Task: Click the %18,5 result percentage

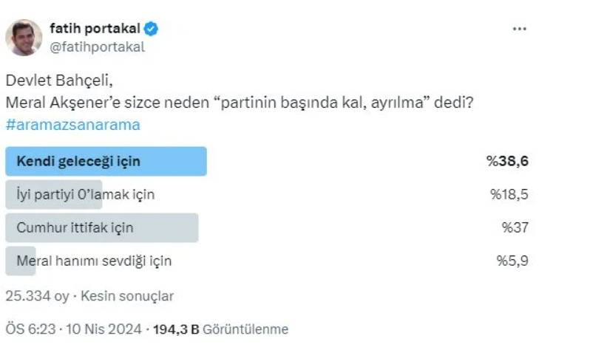Action: [509, 194]
